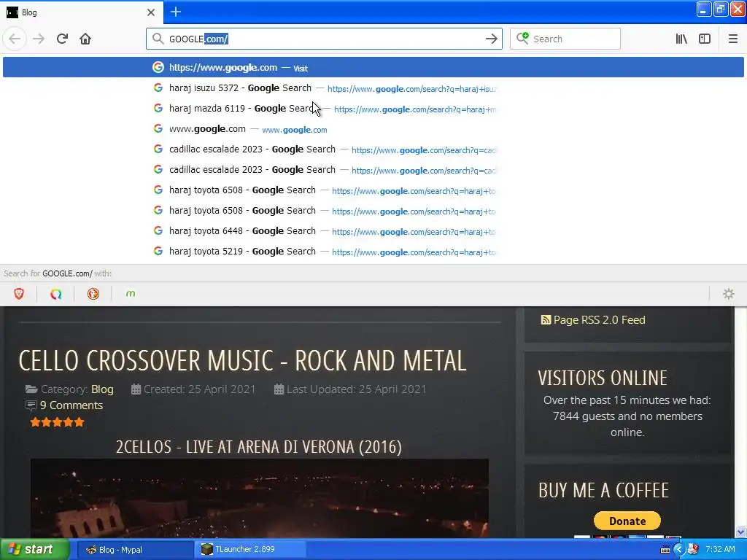The height and width of the screenshot is (560, 747).
Task: Open the Windows start menu
Action: [34, 550]
